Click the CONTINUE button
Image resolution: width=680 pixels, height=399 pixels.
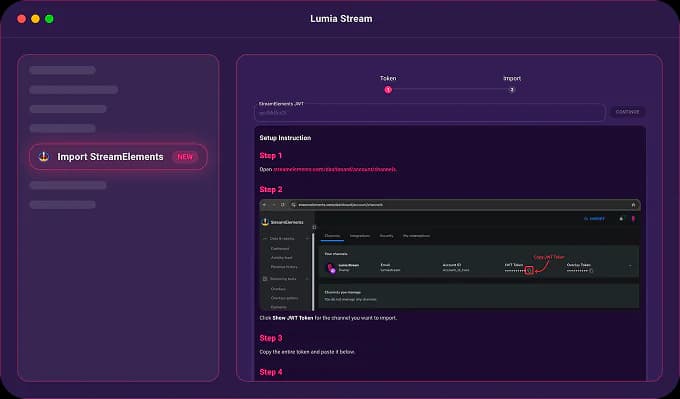coord(628,112)
